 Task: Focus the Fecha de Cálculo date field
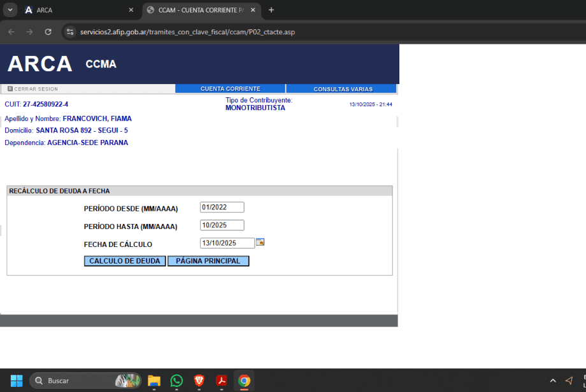click(227, 243)
